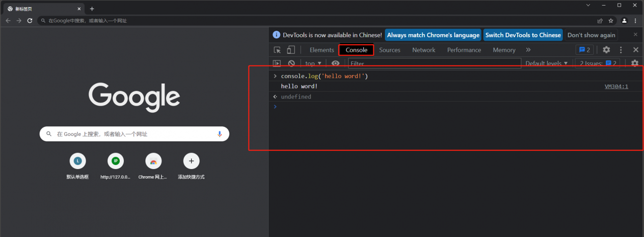Open the Default levels dropdown
This screenshot has width=644, height=237.
[x=546, y=63]
